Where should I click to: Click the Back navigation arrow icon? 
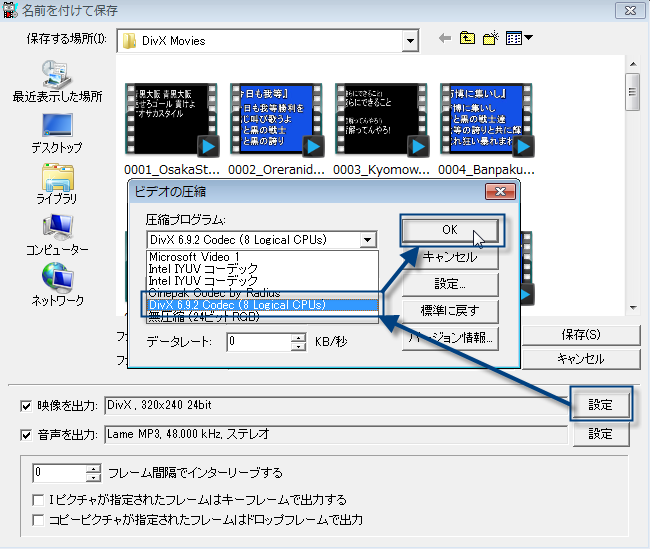(445, 40)
